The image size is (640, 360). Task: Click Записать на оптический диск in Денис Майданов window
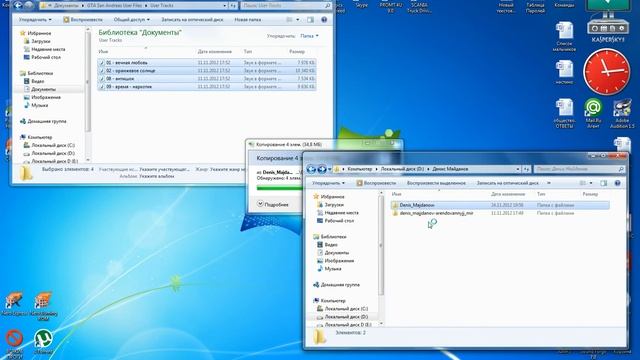[507, 183]
